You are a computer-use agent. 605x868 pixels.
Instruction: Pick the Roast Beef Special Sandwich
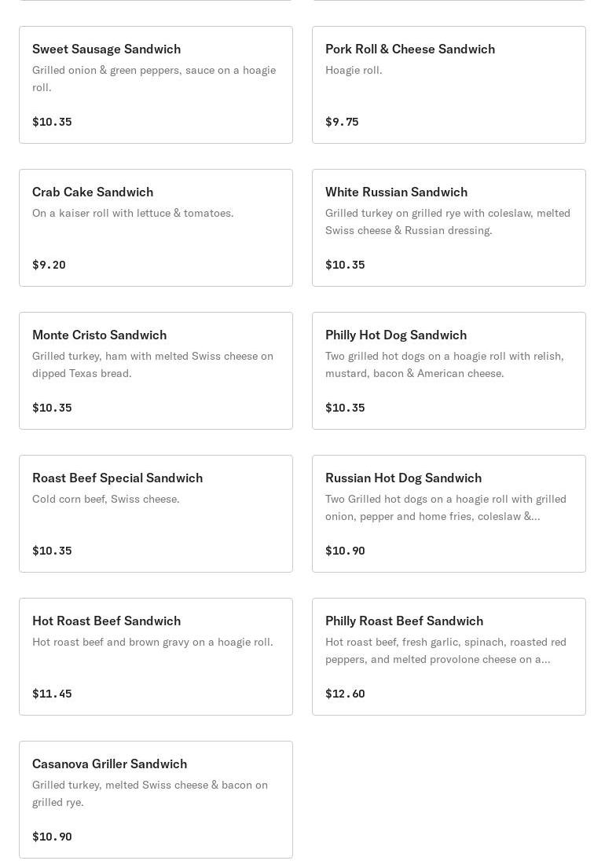pos(156,514)
